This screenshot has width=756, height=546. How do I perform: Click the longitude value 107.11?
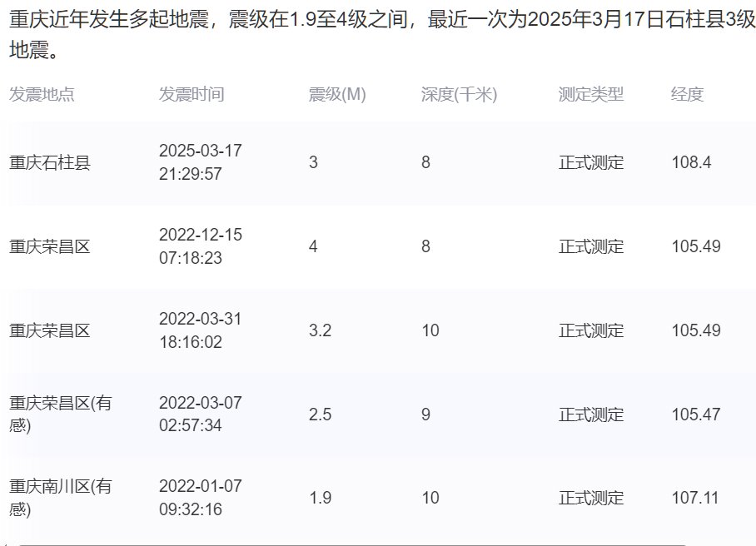[693, 497]
